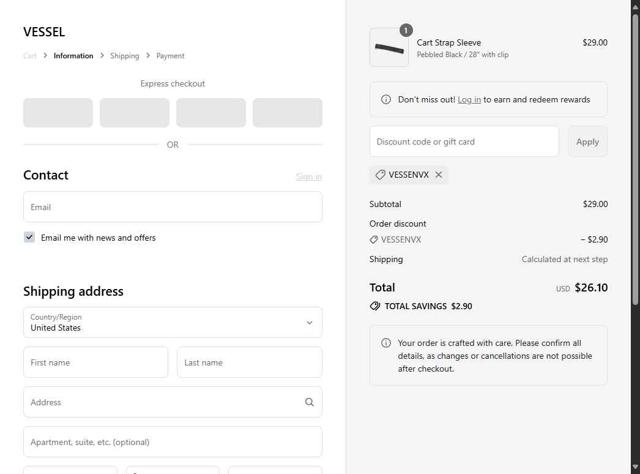Screen dimensions: 640x474
Task: Click the Total $26.10 amount
Action: click(x=591, y=288)
